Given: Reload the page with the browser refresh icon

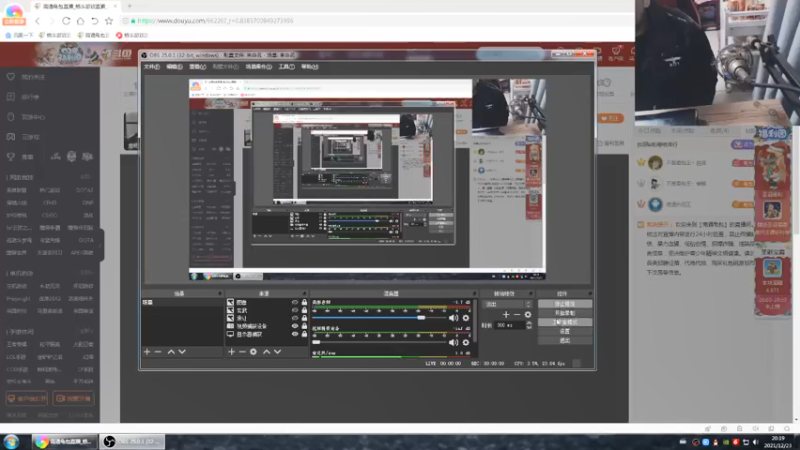Looking at the screenshot, I should click(x=66, y=21).
